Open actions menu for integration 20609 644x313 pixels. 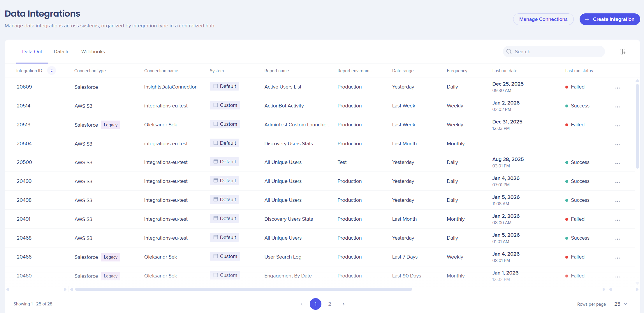[617, 87]
